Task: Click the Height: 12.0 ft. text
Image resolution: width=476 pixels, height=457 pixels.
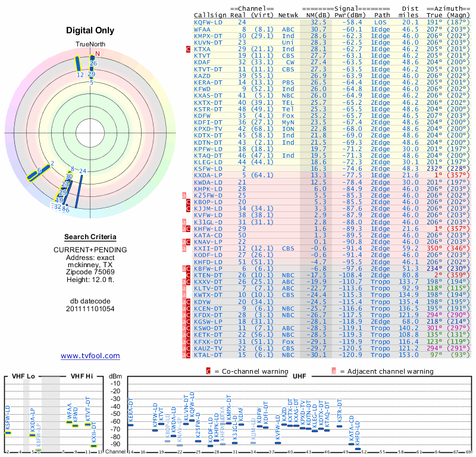Action: (90, 280)
